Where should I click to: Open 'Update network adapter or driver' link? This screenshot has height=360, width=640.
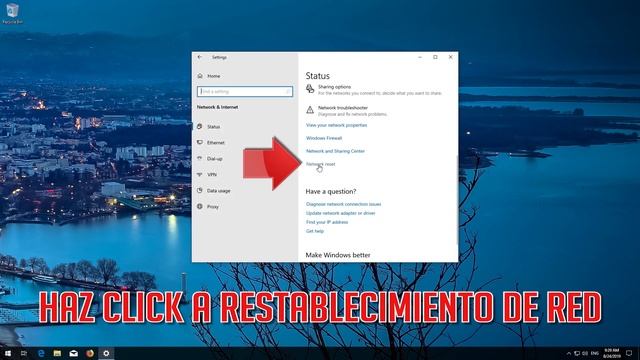point(340,213)
